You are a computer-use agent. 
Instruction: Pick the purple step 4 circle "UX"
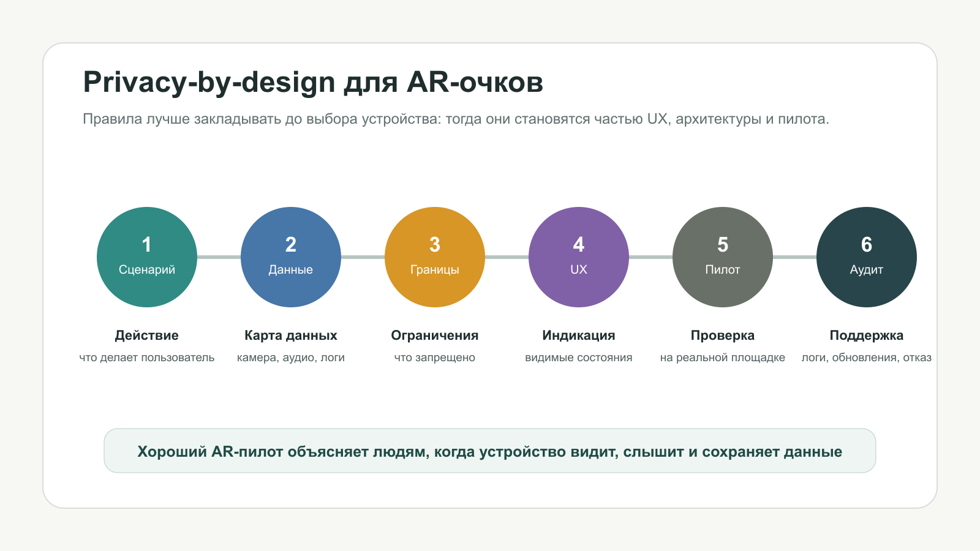579,257
